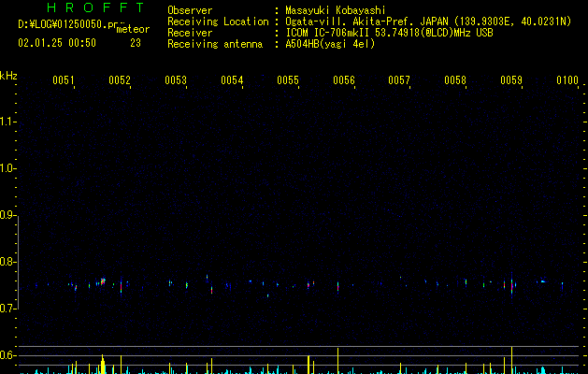Click the 0055 time marker
Viewport: 588px width, 374px height.
(288, 80)
